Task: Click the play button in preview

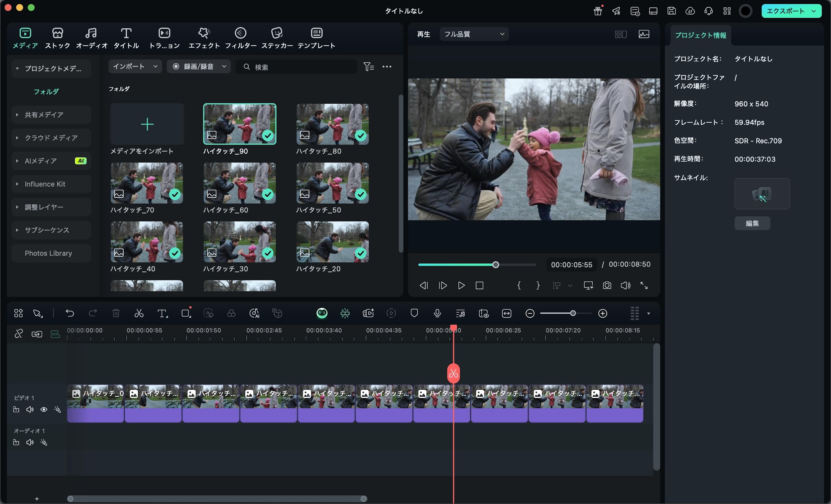Action: tap(461, 285)
